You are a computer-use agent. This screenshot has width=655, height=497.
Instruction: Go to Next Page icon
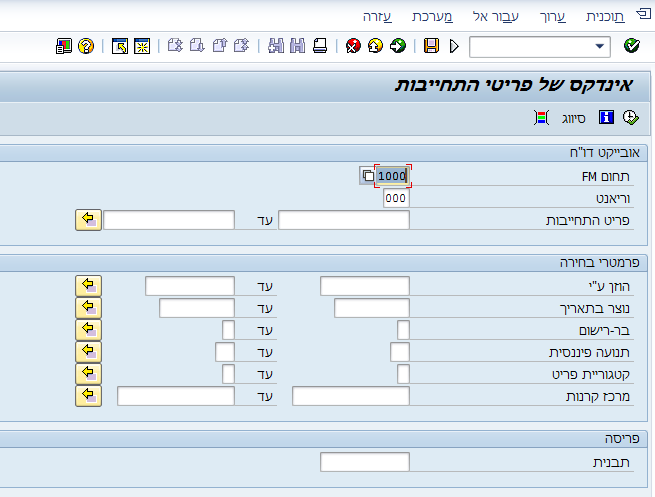pos(197,46)
